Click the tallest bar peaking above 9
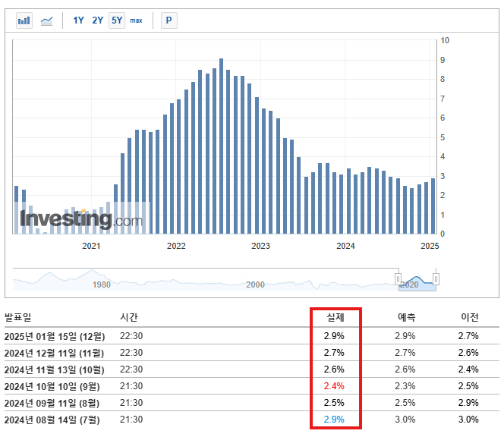504x437 pixels. [221, 146]
